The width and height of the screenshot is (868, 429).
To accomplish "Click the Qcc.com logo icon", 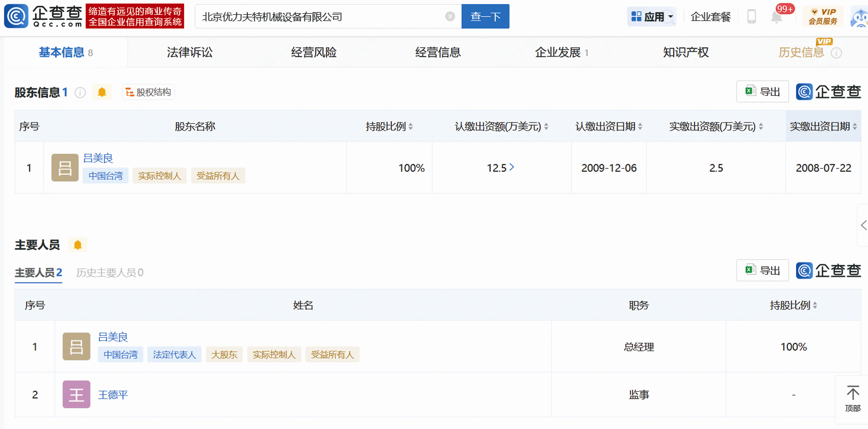I will (16, 16).
